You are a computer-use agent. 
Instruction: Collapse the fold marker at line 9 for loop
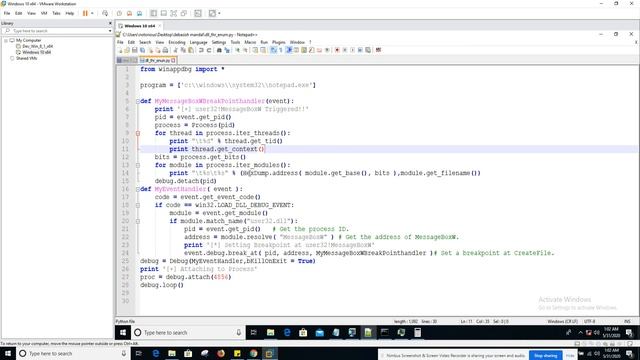coord(138,133)
